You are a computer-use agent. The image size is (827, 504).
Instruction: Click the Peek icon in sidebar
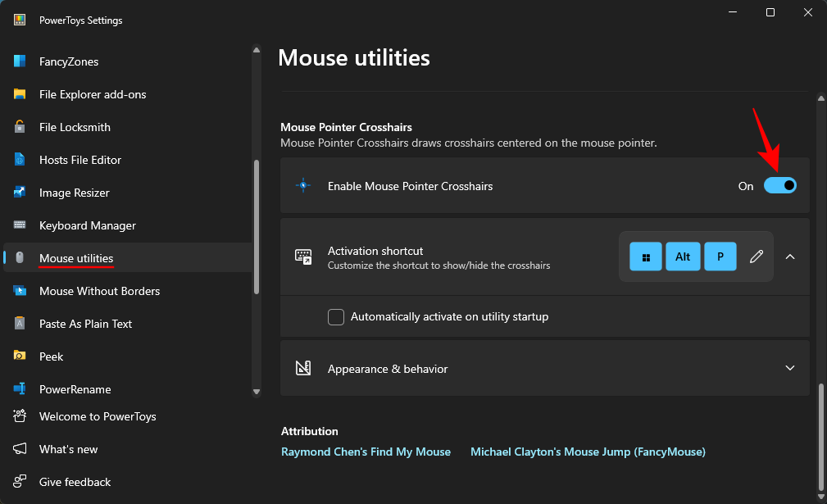[x=20, y=356]
